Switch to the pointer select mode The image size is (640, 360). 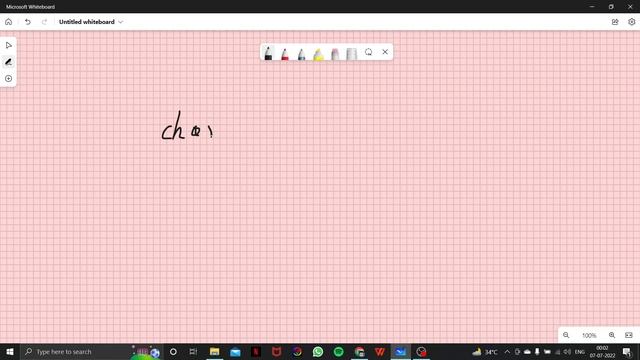click(9, 45)
